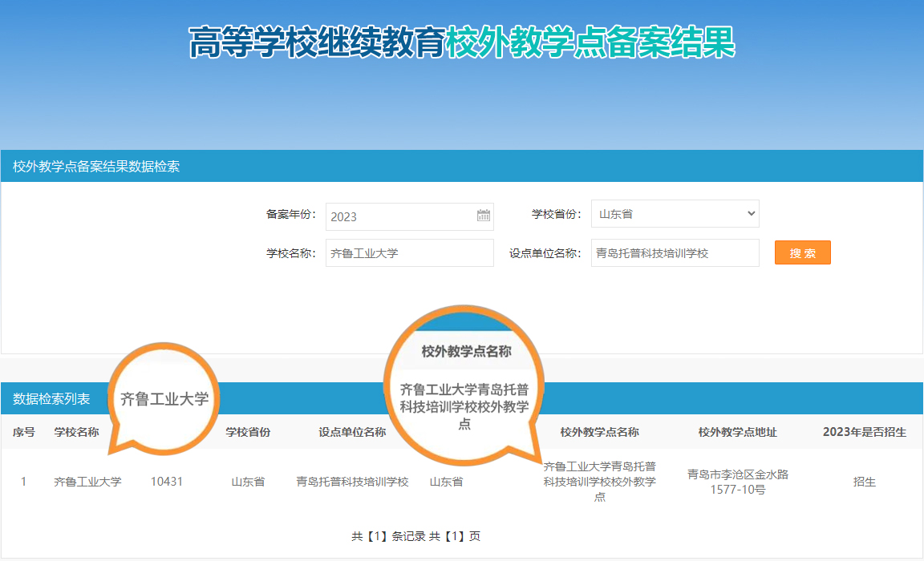Click the 数据检索列表 section heading
Viewport: 924px width, 561px height.
coord(51,398)
